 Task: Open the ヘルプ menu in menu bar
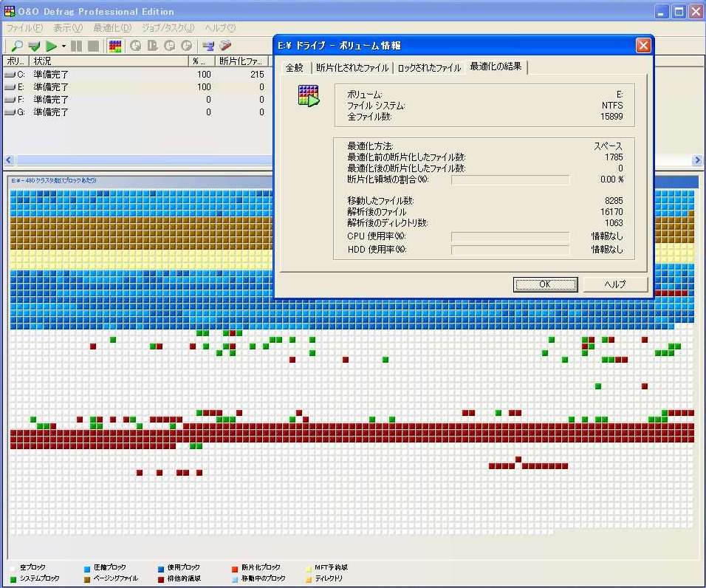click(x=220, y=28)
